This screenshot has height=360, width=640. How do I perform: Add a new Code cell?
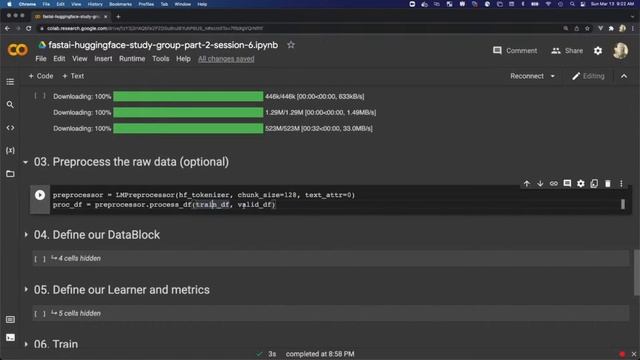coord(41,76)
